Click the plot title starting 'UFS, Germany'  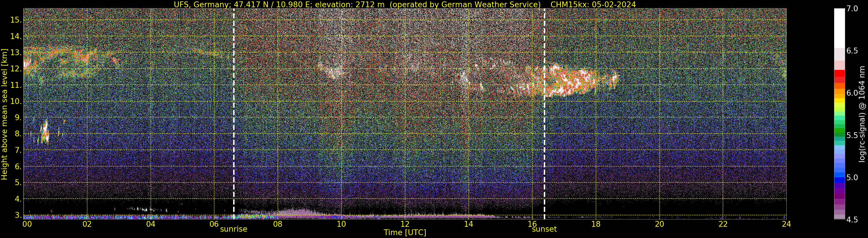[405, 4]
